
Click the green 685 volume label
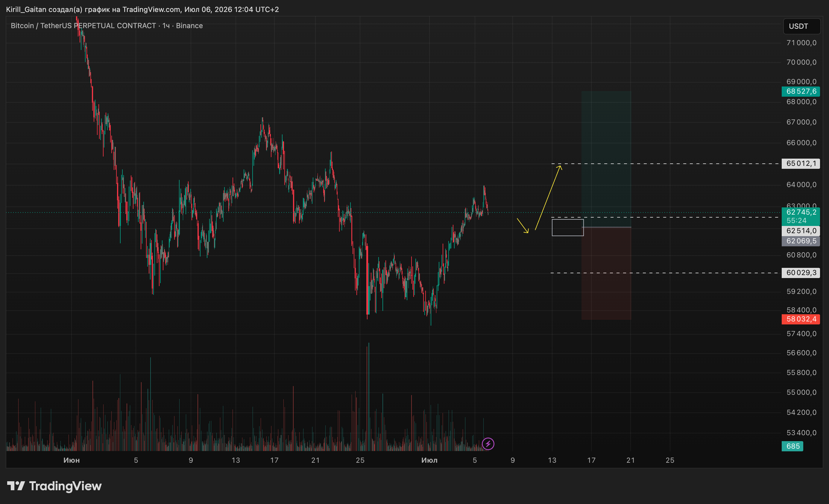792,447
